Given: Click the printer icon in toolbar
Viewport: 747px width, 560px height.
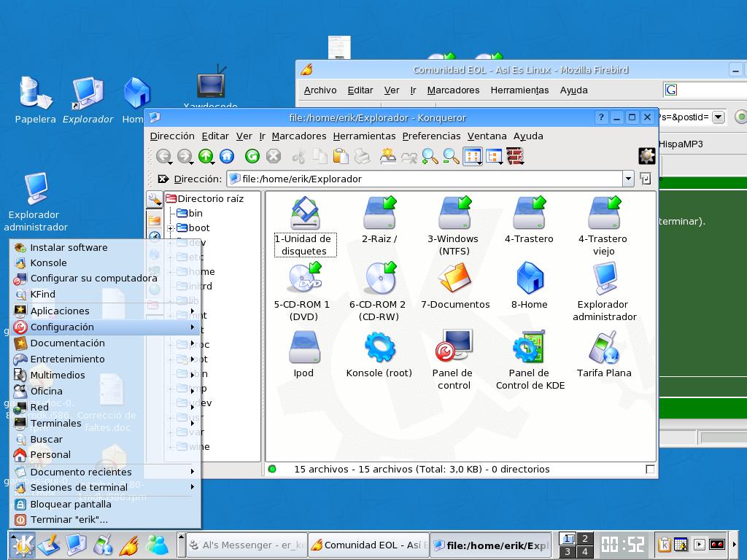Looking at the screenshot, I should click(x=362, y=156).
